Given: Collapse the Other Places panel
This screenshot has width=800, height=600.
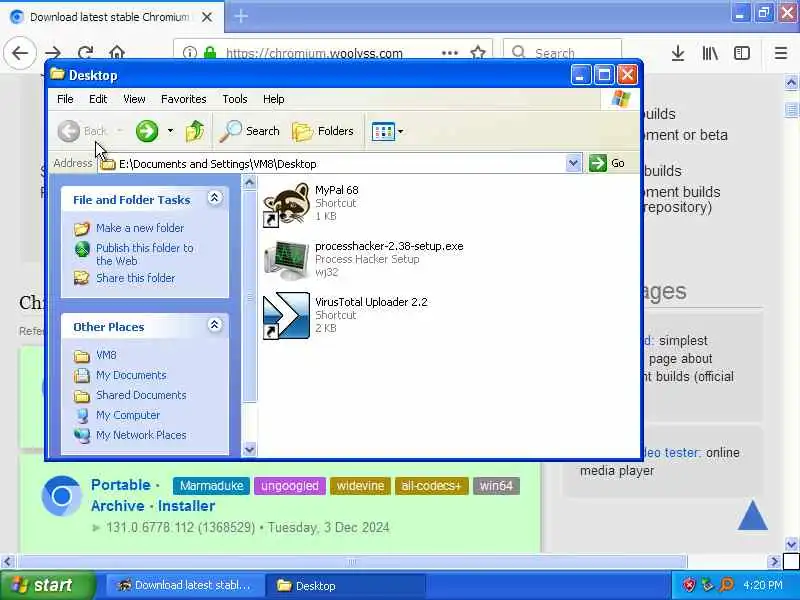Looking at the screenshot, I should pos(215,325).
